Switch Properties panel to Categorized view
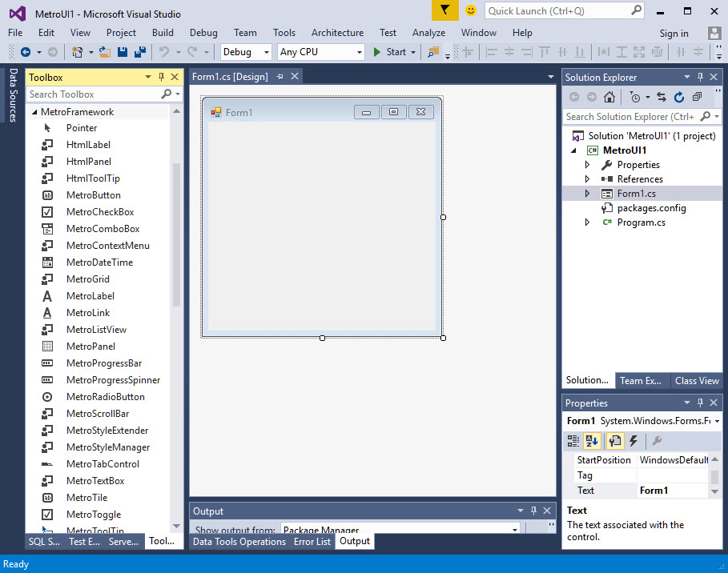Image resolution: width=728 pixels, height=573 pixels. (573, 441)
